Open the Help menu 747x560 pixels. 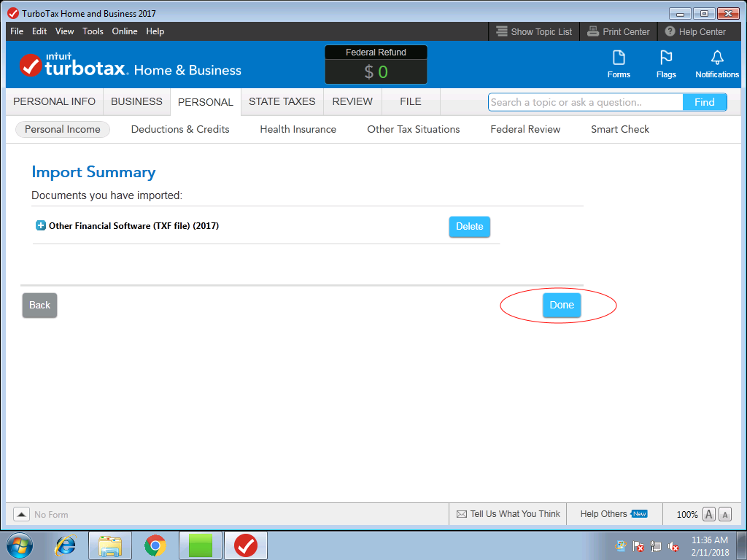(155, 31)
